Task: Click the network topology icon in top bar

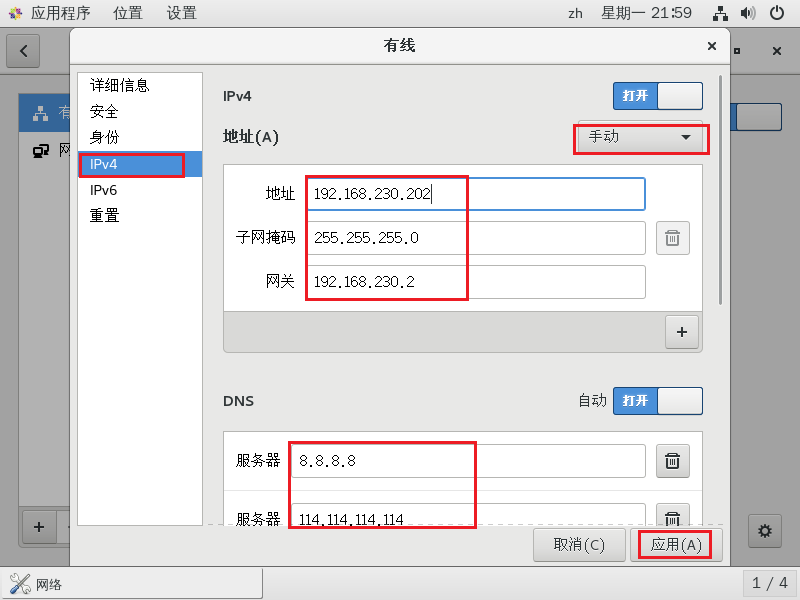Action: coord(721,13)
